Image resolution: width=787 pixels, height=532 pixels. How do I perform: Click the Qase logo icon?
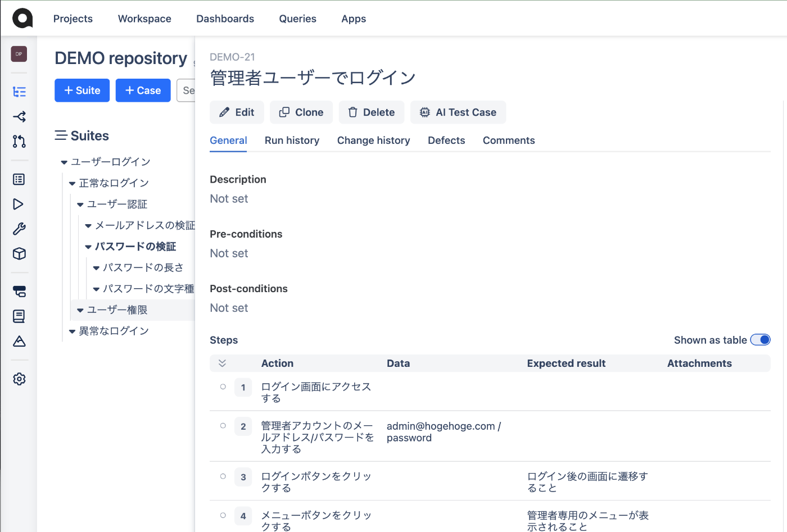pos(22,19)
